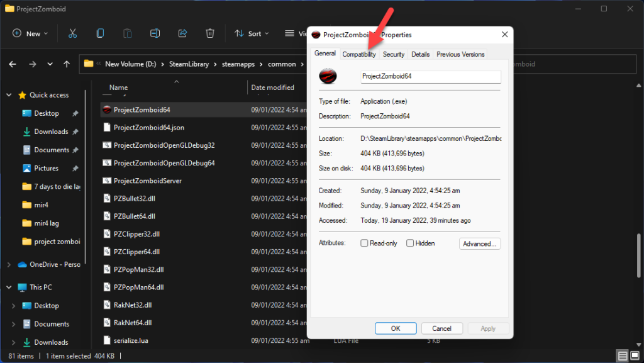Click the file name field ProjectZomboid64

click(x=430, y=76)
